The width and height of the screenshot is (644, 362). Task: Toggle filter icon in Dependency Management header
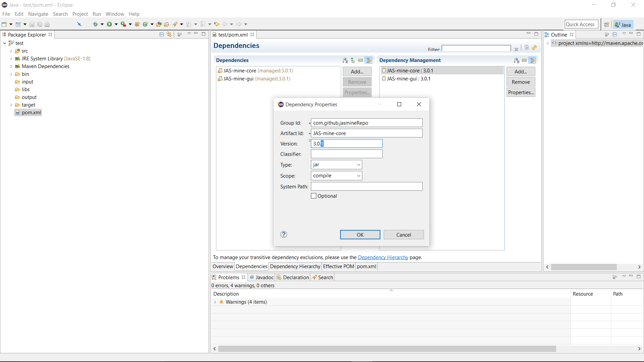tap(532, 60)
